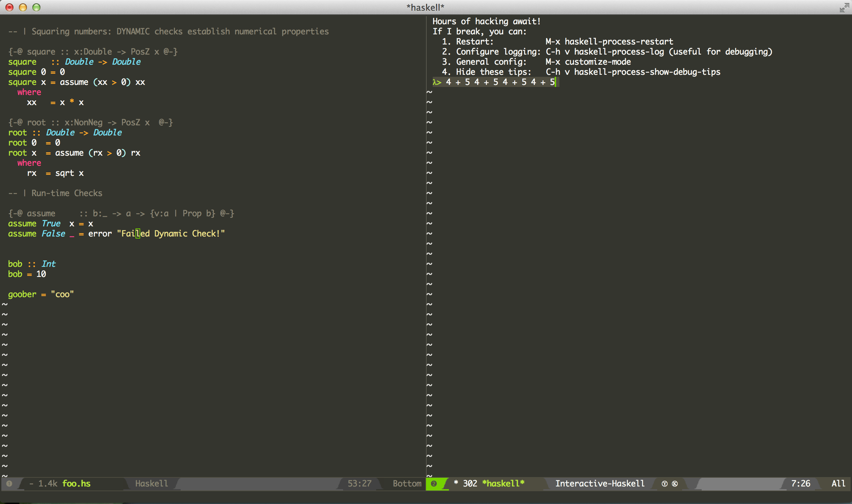Open the Interactive-Haskell minor mode menu
Screen dimensions: 852x504
[x=600, y=483]
